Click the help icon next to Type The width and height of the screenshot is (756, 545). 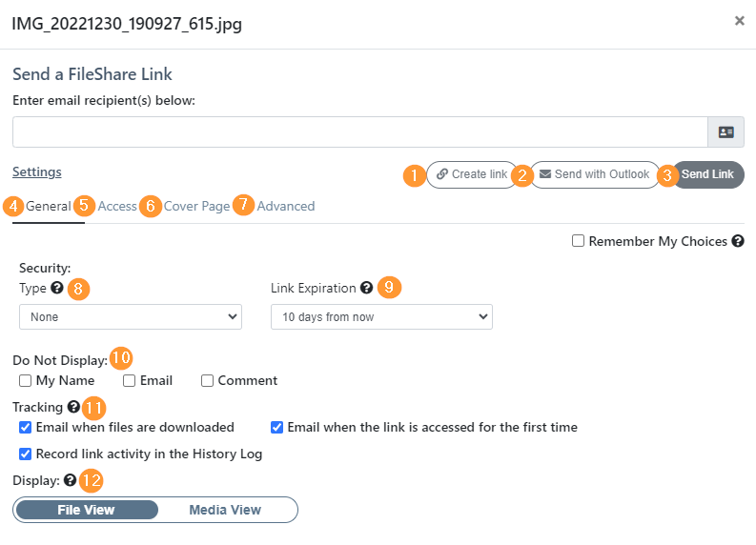coord(57,288)
